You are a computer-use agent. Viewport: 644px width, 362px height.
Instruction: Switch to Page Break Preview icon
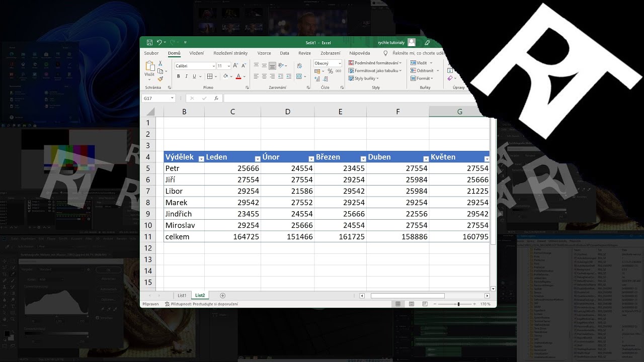click(x=425, y=304)
